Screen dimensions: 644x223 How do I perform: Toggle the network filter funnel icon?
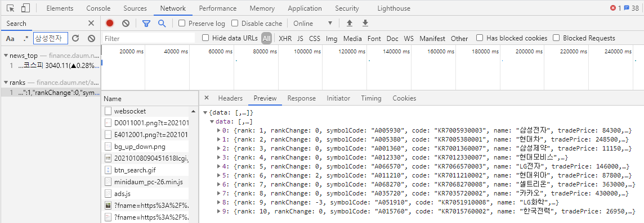coord(146,24)
